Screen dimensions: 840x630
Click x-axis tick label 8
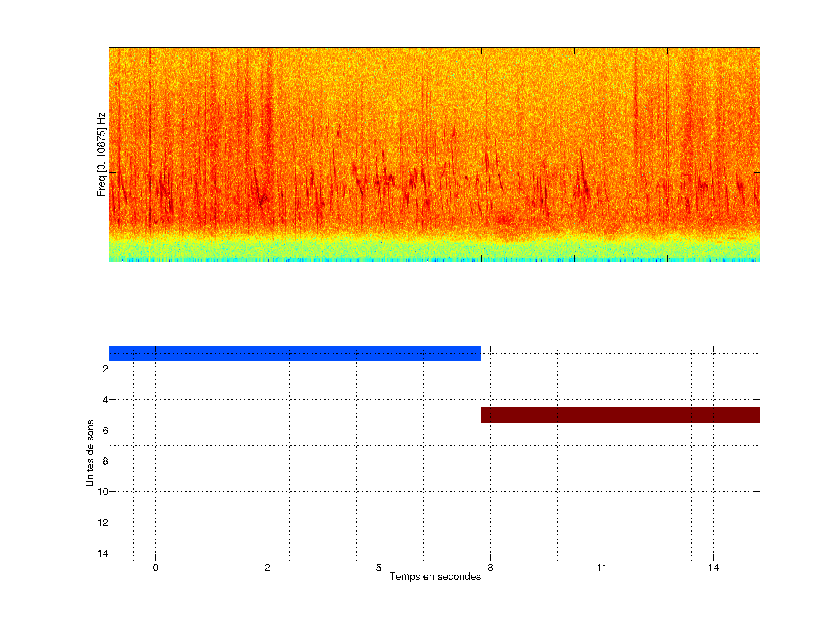[x=490, y=568]
